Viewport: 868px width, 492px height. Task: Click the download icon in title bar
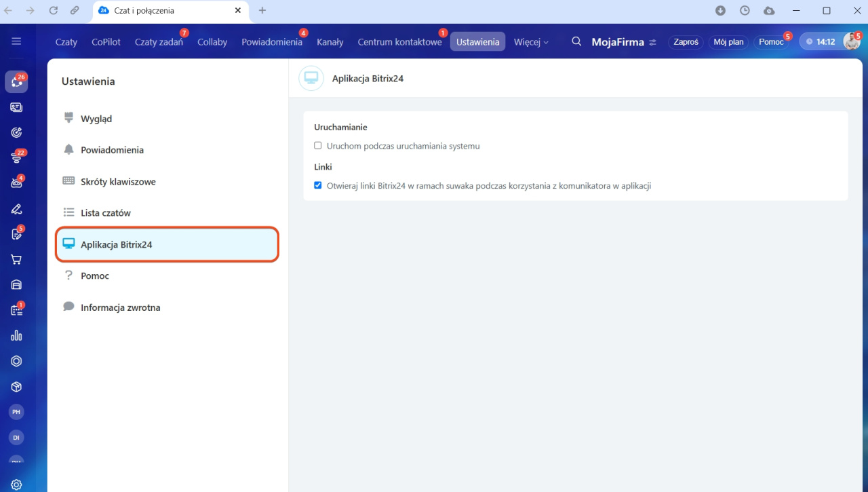(720, 10)
